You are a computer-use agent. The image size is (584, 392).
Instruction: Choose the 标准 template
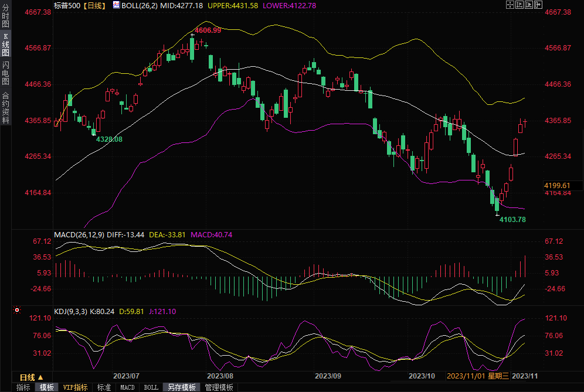104,387
